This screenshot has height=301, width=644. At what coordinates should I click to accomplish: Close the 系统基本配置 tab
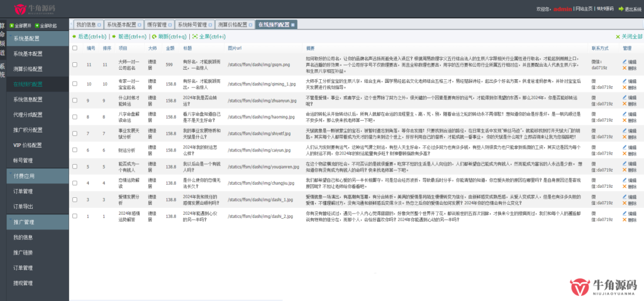tap(139, 25)
